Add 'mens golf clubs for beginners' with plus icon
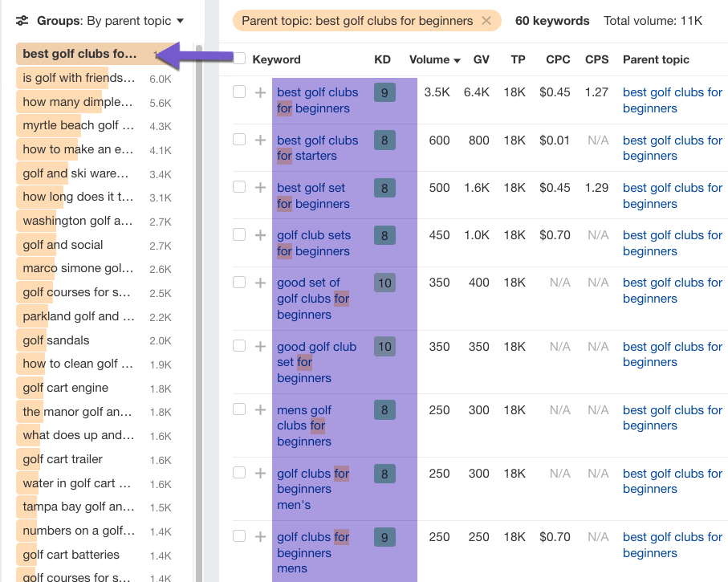 click(261, 409)
